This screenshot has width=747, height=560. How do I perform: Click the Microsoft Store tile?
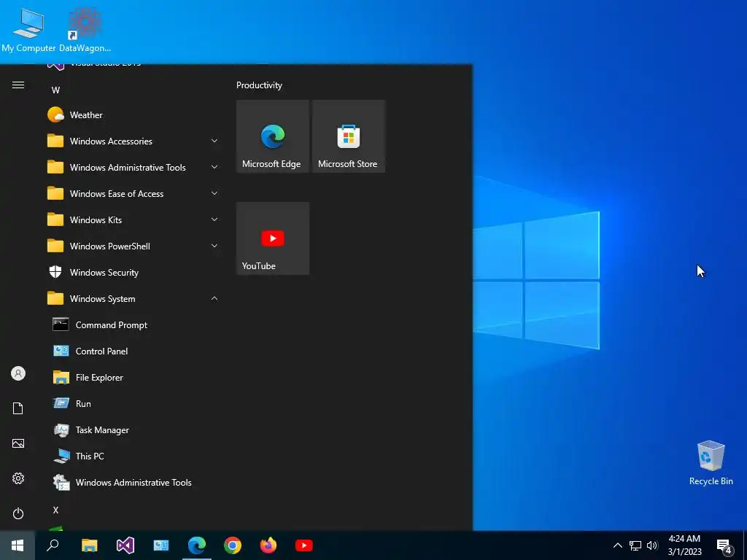(348, 136)
